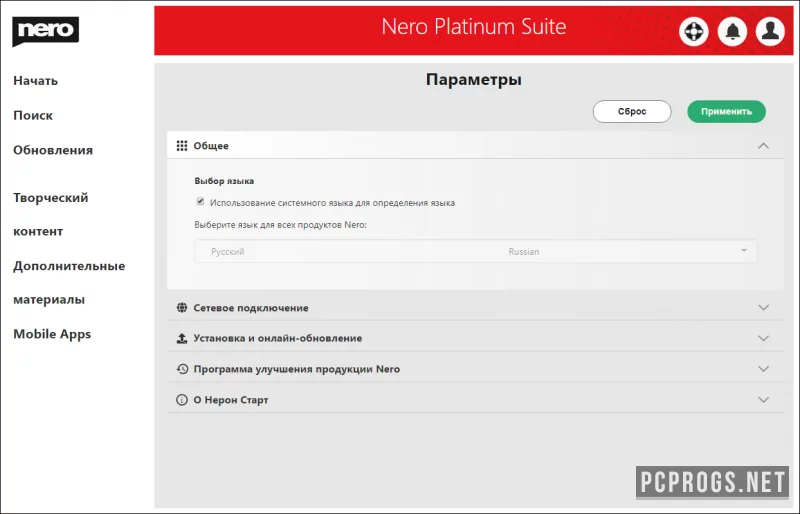Click the upload icon for Установка и онлайн-обновление
The image size is (800, 514).
coord(182,338)
